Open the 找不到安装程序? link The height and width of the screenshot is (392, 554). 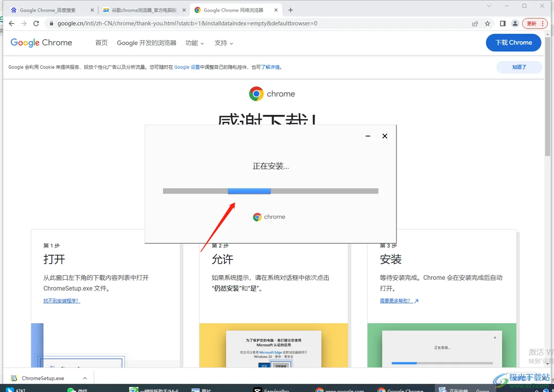click(62, 301)
